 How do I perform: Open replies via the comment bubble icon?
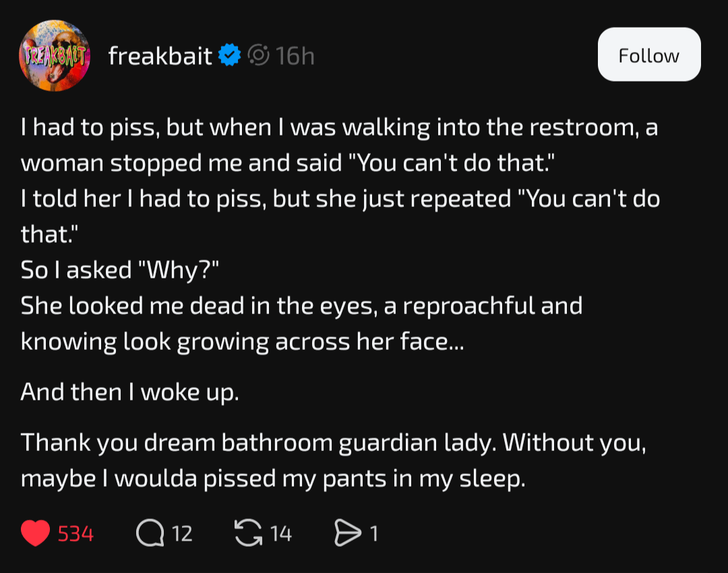pyautogui.click(x=149, y=534)
